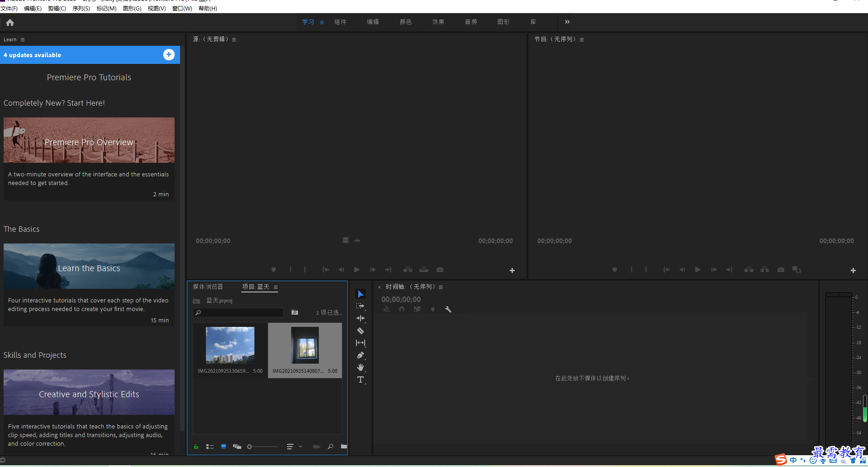The height and width of the screenshot is (467, 868).
Task: Open the Learn the Basics tutorial
Action: [89, 266]
